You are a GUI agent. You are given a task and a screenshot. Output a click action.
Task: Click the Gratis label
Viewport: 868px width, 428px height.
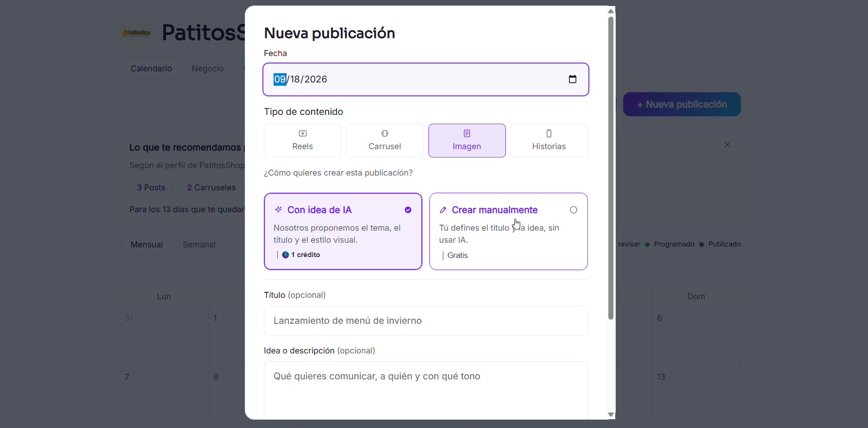click(x=458, y=255)
